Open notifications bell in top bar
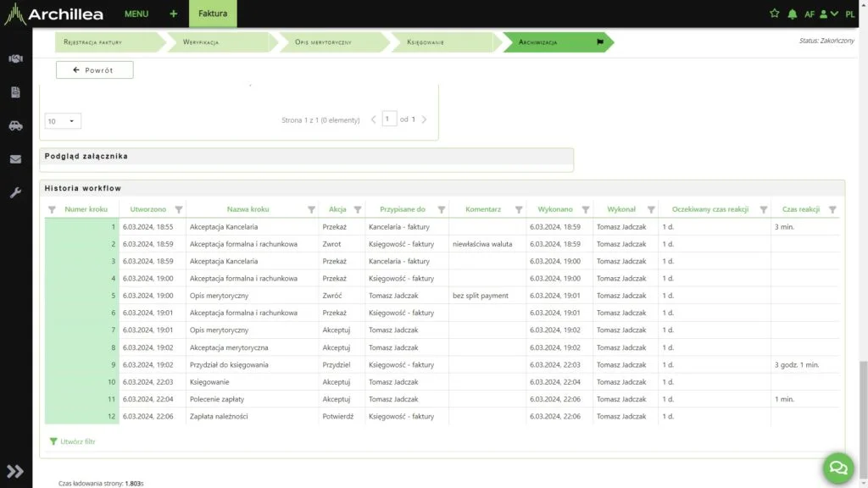Viewport: 868px width, 488px height. 793,14
